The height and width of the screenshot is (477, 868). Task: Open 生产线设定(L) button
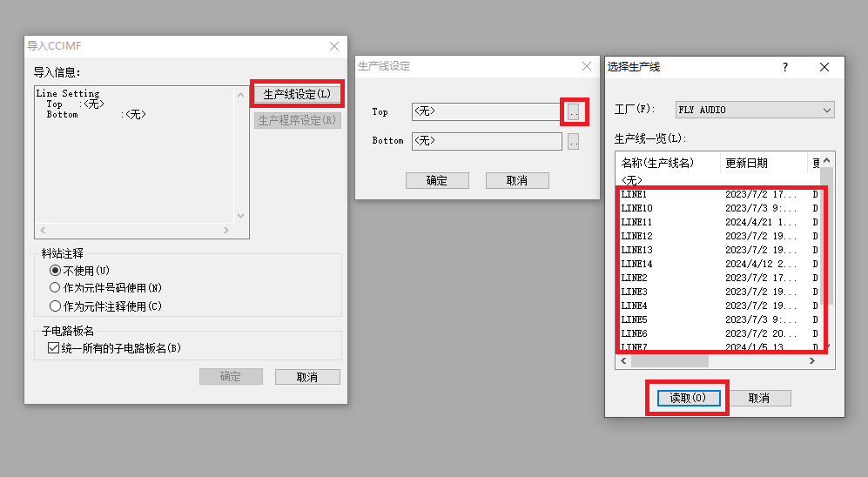(x=297, y=94)
